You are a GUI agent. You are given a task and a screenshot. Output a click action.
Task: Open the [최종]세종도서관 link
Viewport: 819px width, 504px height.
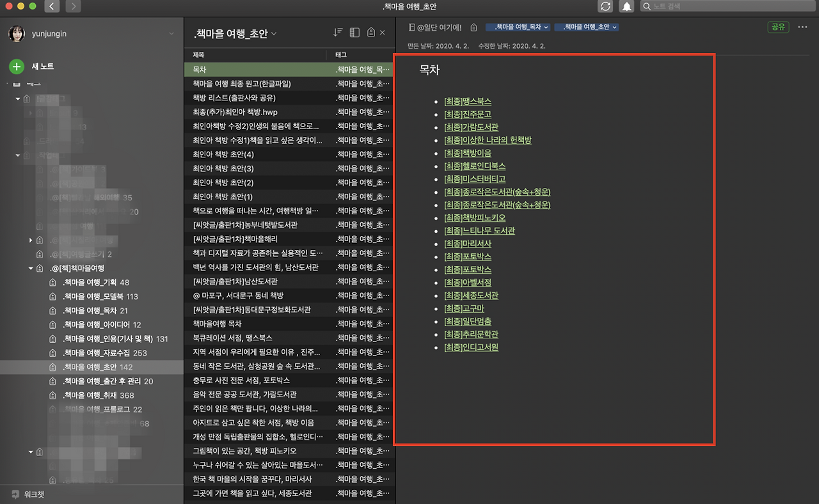click(x=471, y=295)
